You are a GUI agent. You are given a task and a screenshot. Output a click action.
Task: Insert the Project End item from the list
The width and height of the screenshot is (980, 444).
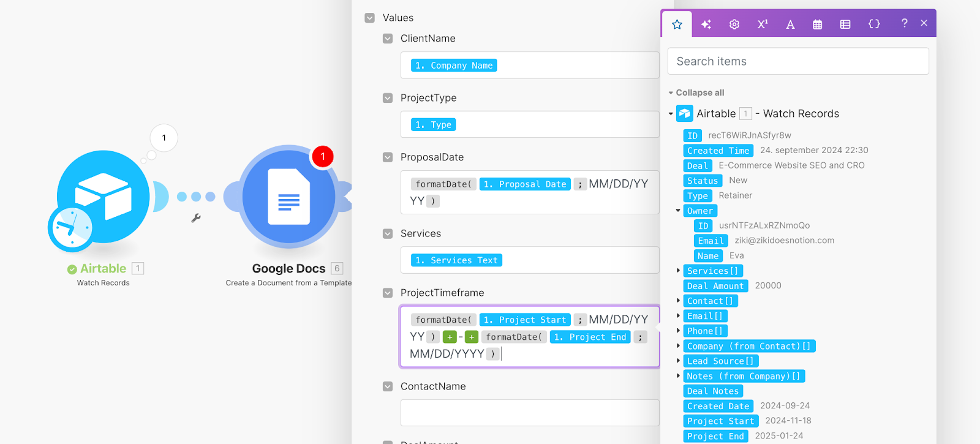715,437
